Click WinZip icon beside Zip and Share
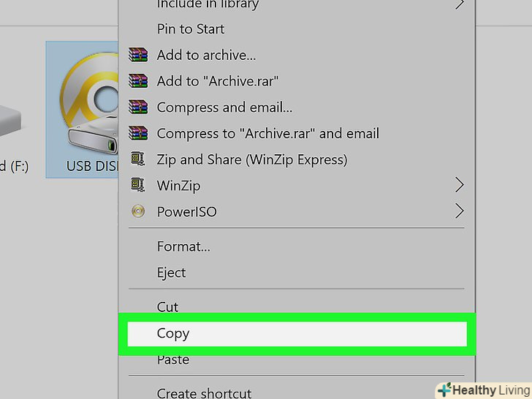 [x=137, y=159]
